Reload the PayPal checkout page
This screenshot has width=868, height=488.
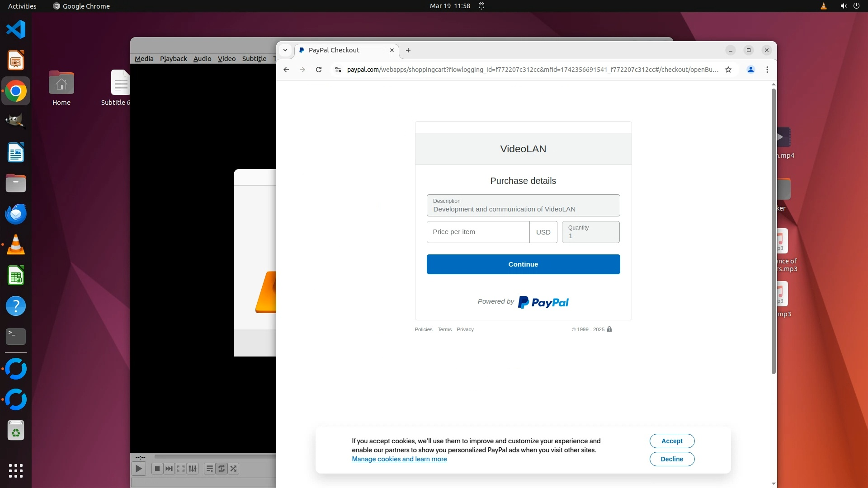319,70
